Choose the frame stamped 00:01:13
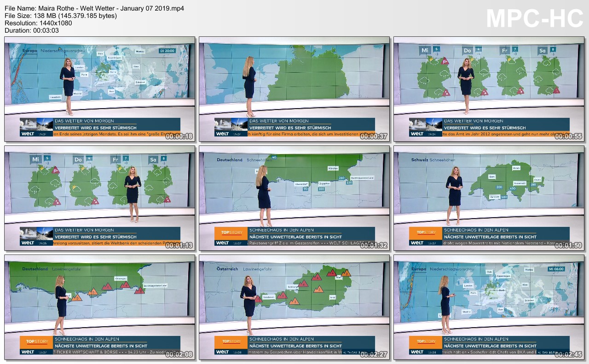The height and width of the screenshot is (364, 589). [100, 198]
